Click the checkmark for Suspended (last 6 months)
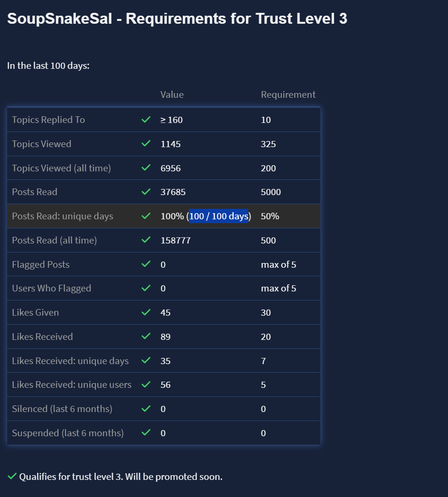Image resolution: width=448 pixels, height=497 pixels. point(146,432)
